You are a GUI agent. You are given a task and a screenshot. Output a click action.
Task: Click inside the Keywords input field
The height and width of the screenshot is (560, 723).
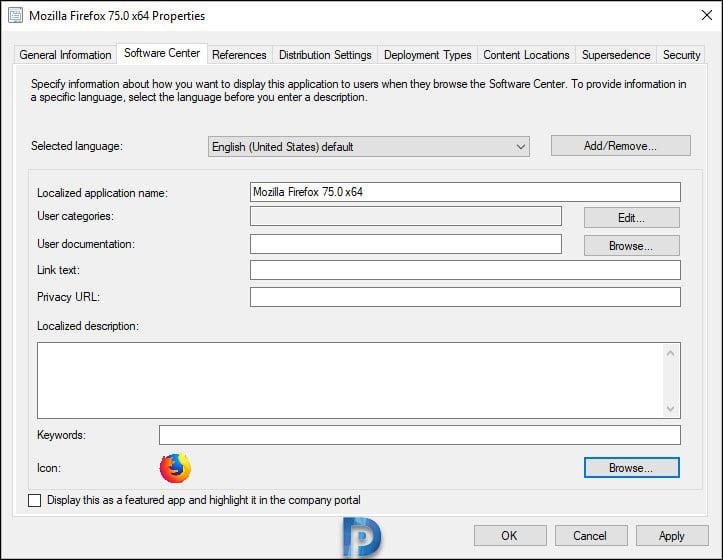coord(419,435)
